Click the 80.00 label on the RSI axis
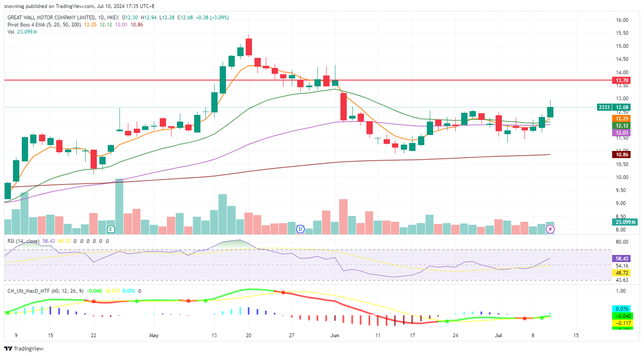The image size is (644, 356). [x=622, y=242]
